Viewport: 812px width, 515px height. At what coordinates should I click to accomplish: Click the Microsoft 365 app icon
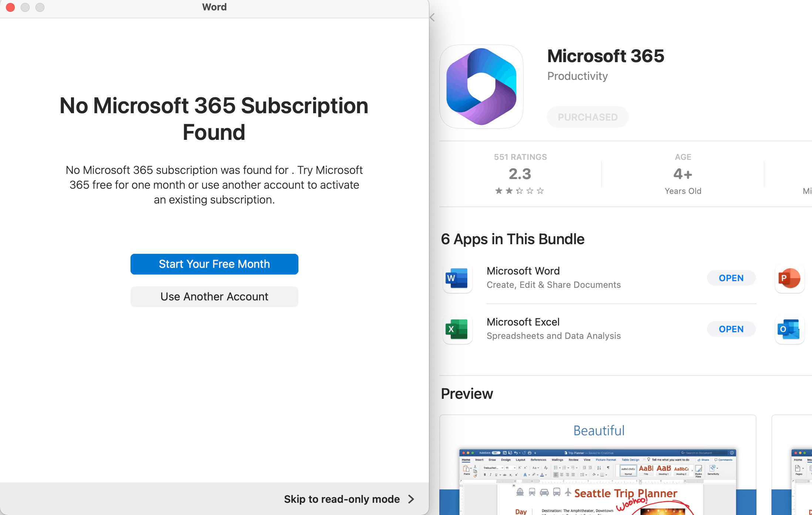[x=481, y=87]
